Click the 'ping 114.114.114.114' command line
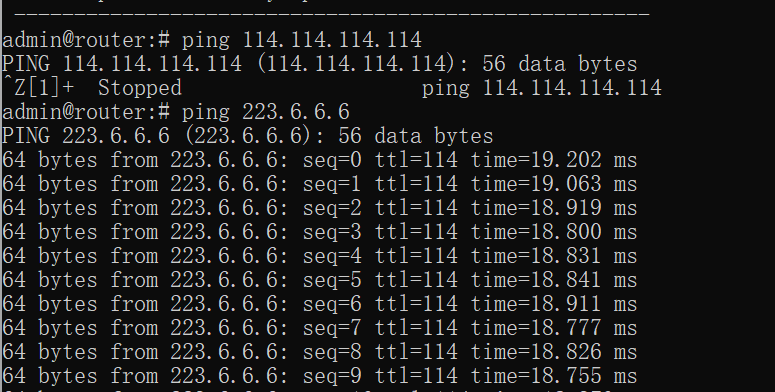Screen dimensions: 775x392 212,40
